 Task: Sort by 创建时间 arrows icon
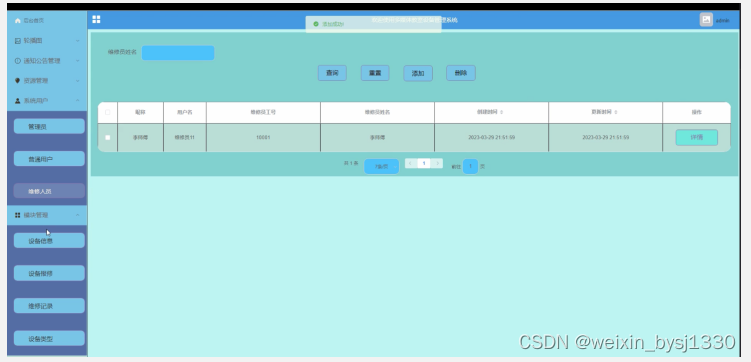click(x=501, y=112)
